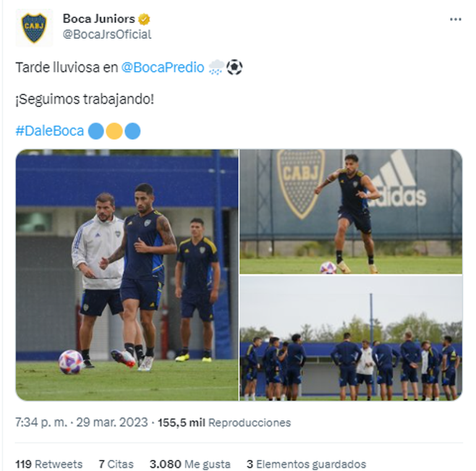
Task: Click the first blue circle emoji
Action: point(96,131)
